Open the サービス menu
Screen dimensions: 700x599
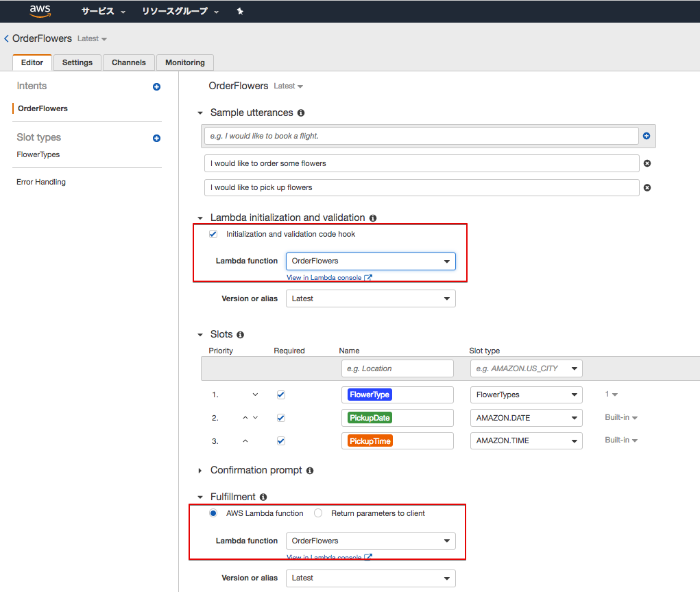[x=98, y=11]
